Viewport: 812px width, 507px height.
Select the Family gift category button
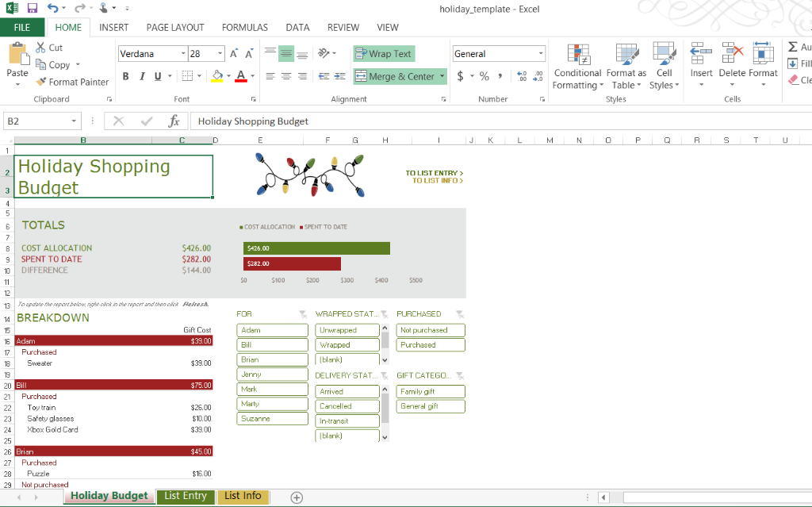(x=431, y=391)
